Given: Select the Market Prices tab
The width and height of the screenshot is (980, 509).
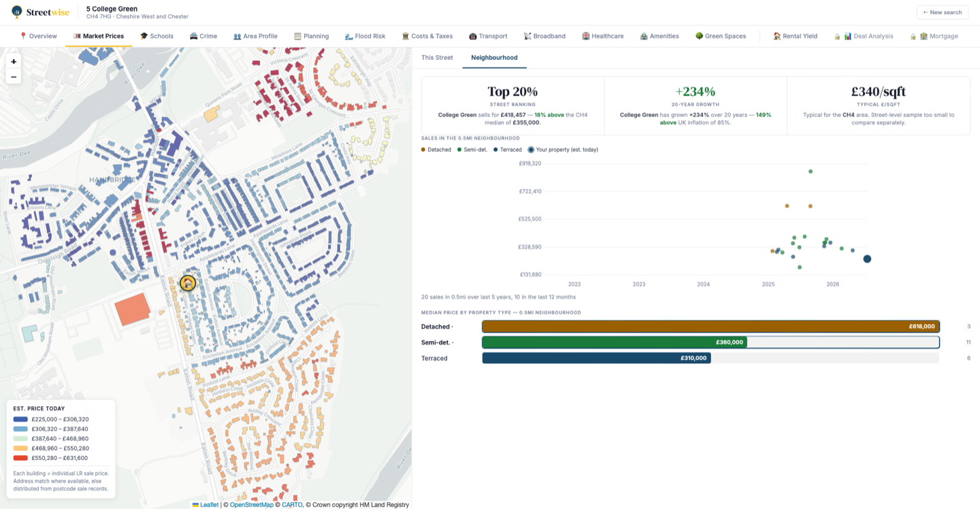Looking at the screenshot, I should pyautogui.click(x=99, y=36).
